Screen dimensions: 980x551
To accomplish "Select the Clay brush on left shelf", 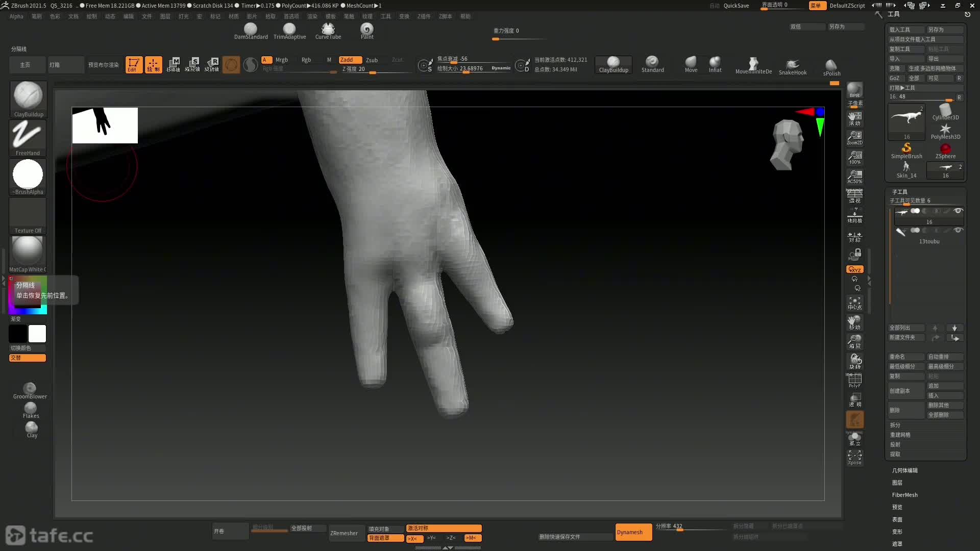I will [x=32, y=430].
